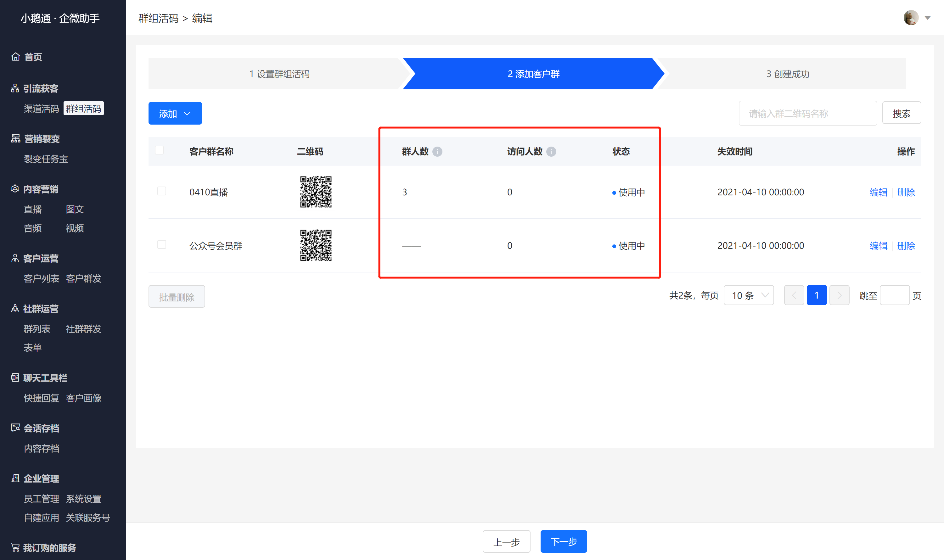The height and width of the screenshot is (560, 944).
Task: Click the 社群运营 group icon
Action: 15,308
